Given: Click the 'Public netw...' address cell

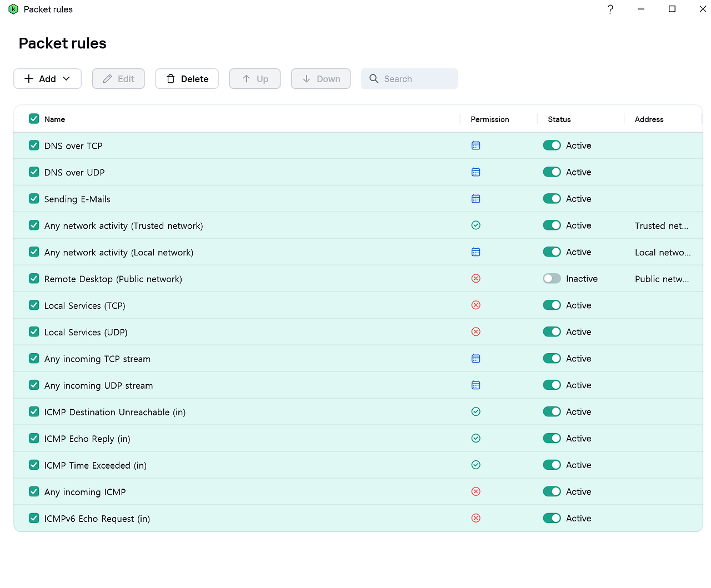Looking at the screenshot, I should pyautogui.click(x=662, y=279).
